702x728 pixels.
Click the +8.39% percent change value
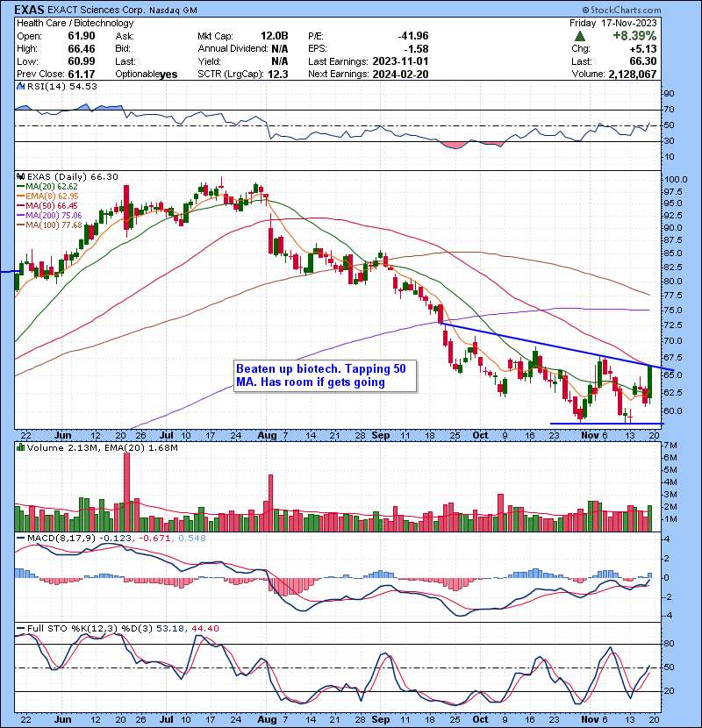pyautogui.click(x=634, y=36)
